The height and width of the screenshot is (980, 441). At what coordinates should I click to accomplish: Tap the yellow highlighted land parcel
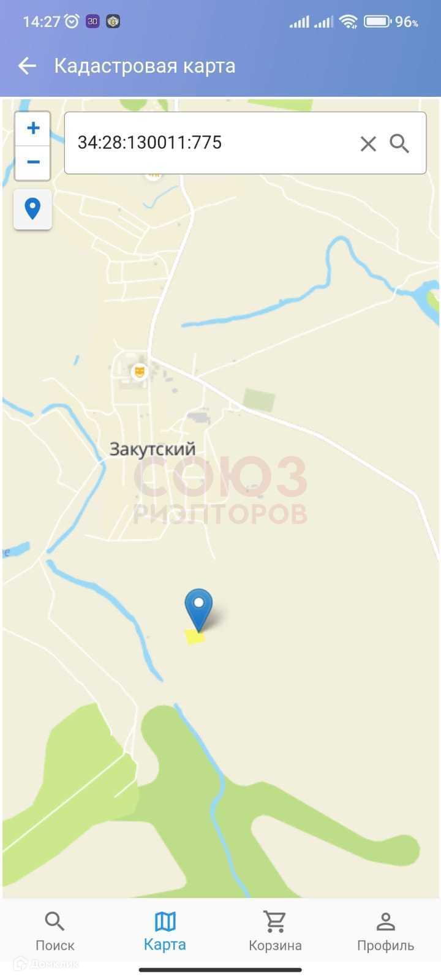(195, 637)
